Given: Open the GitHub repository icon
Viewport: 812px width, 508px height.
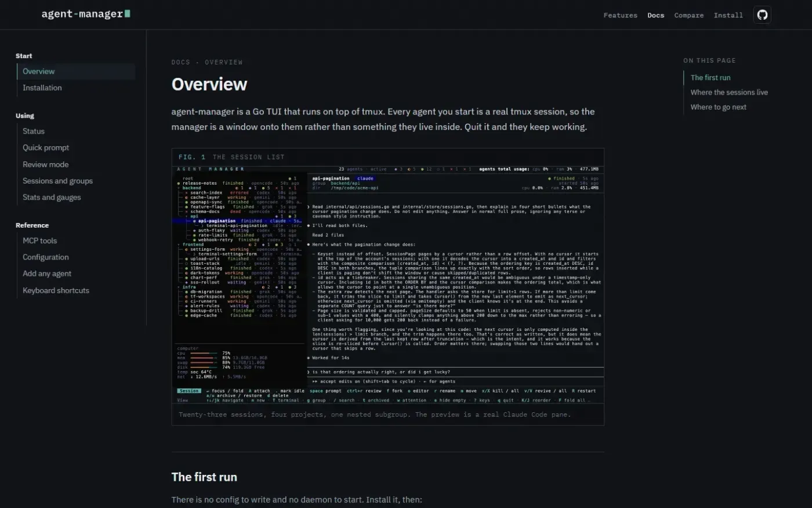Looking at the screenshot, I should click(762, 15).
